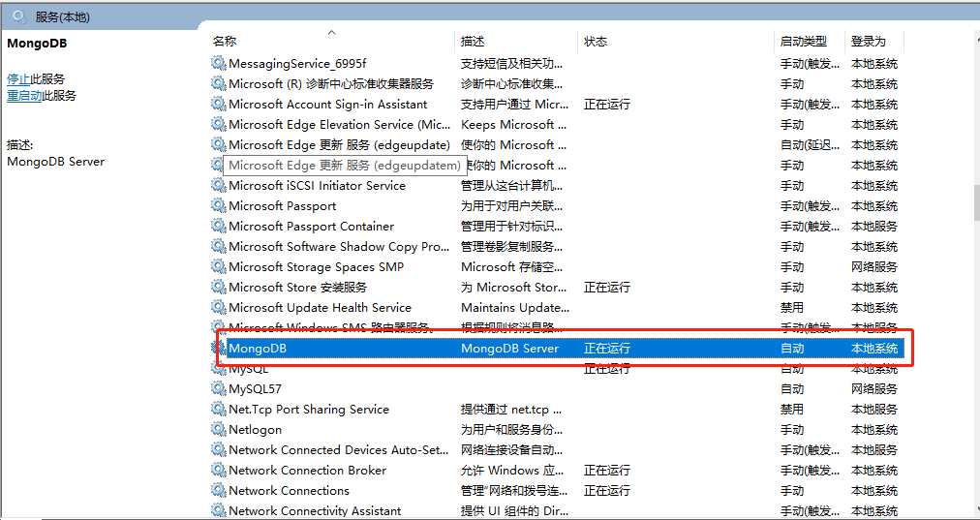980x520 pixels.
Task: Click the gear icon of Network Connectivity Assistant
Action: click(218, 510)
